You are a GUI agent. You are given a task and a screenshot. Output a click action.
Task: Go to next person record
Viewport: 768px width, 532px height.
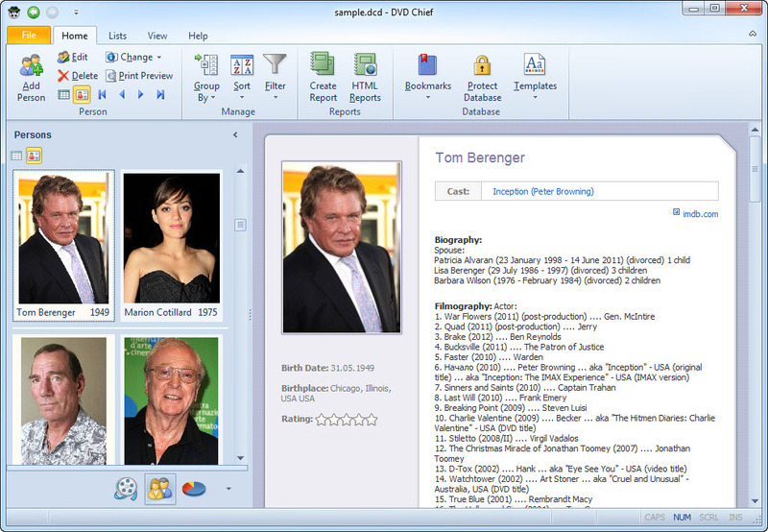[140, 94]
